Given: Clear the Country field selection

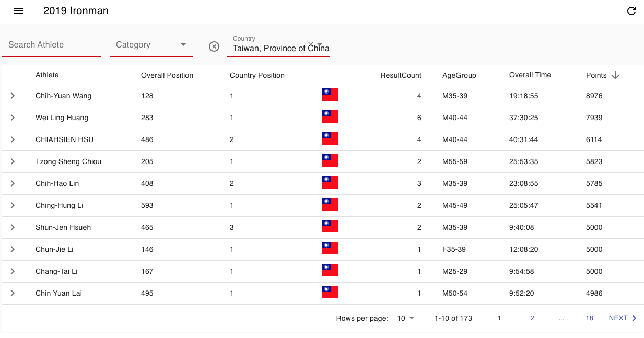Looking at the screenshot, I should click(x=311, y=44).
